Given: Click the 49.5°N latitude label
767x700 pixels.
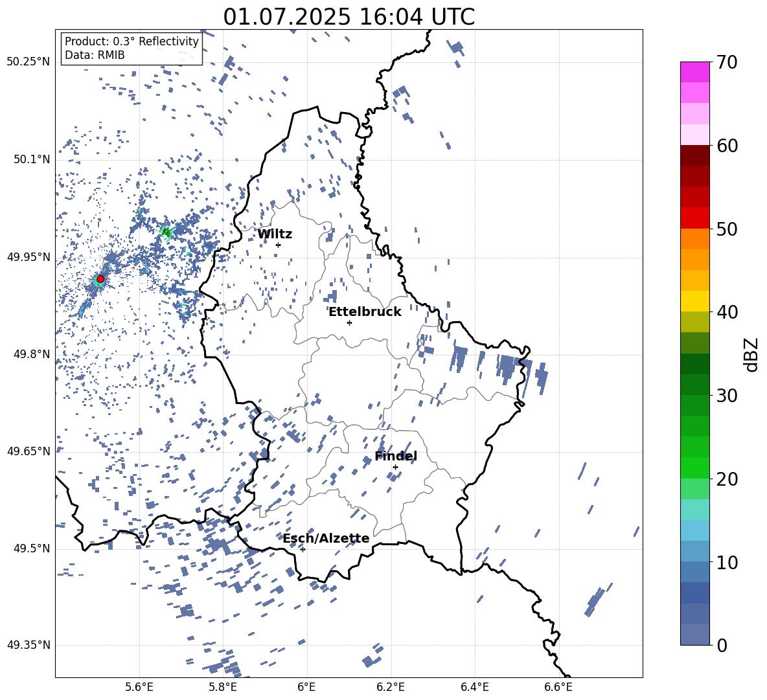Looking at the screenshot, I should point(32,548).
